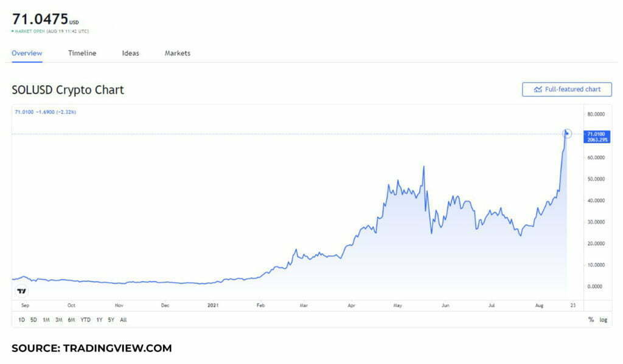The width and height of the screenshot is (623, 364).
Task: Toggle percent scale mode
Action: tap(591, 320)
